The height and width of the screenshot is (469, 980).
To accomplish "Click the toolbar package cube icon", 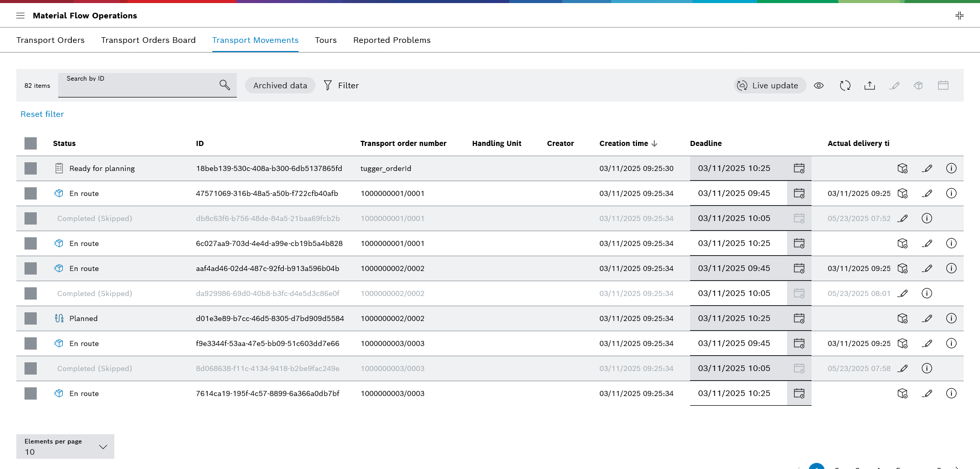I will 919,86.
